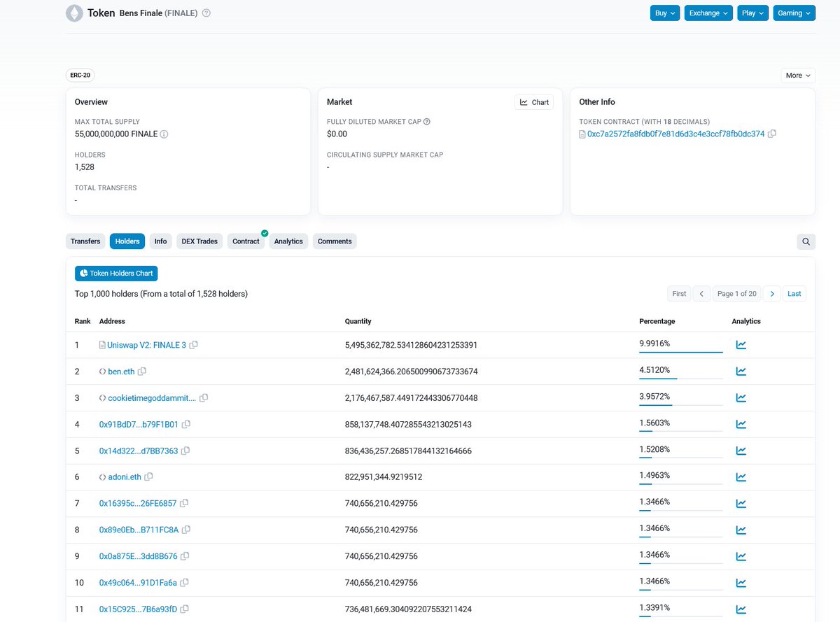Screen dimensions: 840x622
Task: Copy address 0x16395c...26FE6857
Action: tap(184, 504)
